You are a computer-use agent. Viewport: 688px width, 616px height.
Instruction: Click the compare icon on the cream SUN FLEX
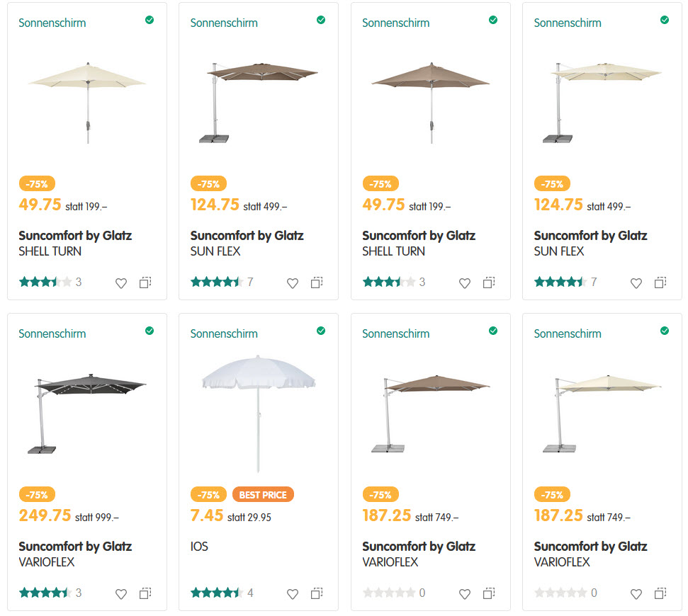tap(660, 283)
